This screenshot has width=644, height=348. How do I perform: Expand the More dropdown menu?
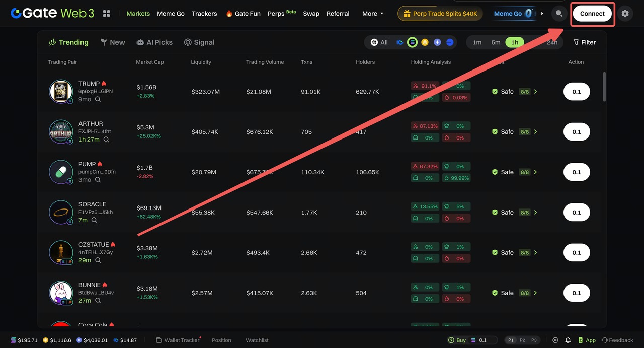click(x=373, y=14)
